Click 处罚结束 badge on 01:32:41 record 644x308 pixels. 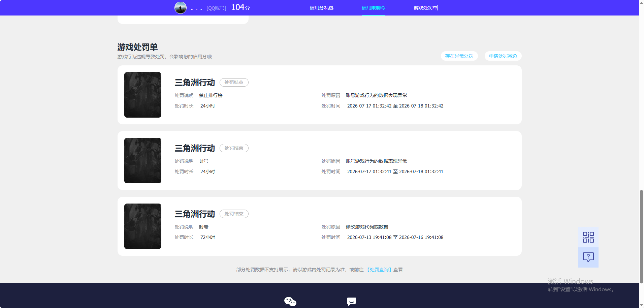[x=234, y=148]
